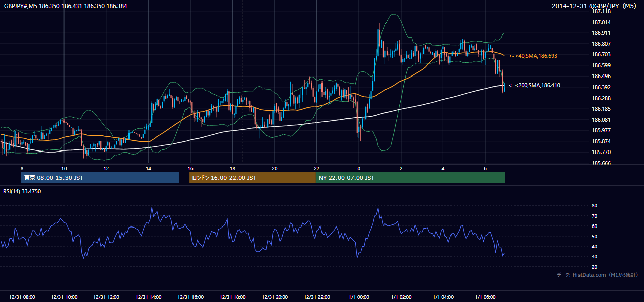Click price axis value 186.288
This screenshot has width=644, height=302.
click(x=601, y=98)
